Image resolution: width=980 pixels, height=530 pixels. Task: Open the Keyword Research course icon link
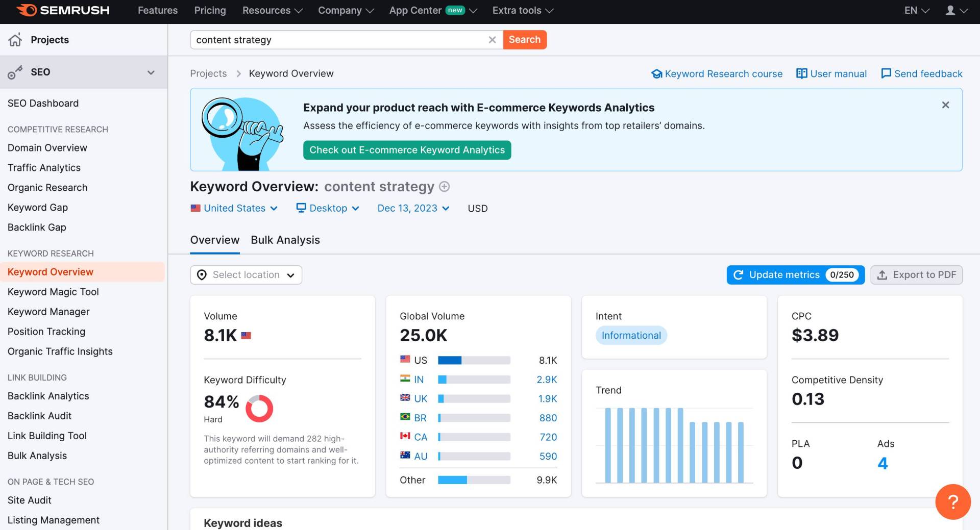coord(656,73)
